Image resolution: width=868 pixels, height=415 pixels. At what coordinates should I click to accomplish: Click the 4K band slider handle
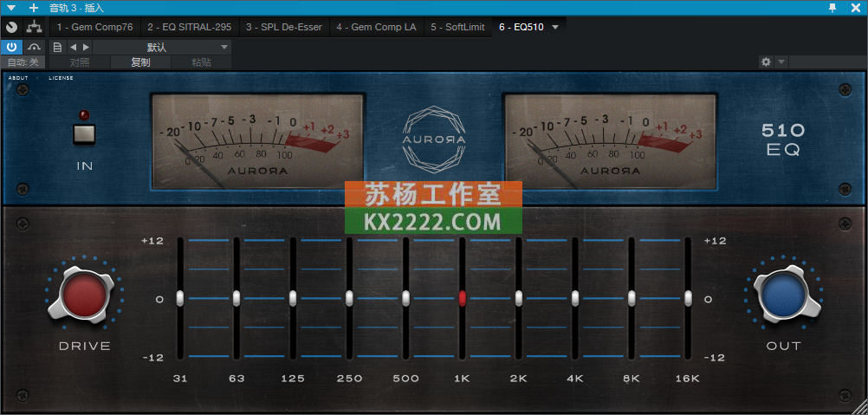coord(575,298)
